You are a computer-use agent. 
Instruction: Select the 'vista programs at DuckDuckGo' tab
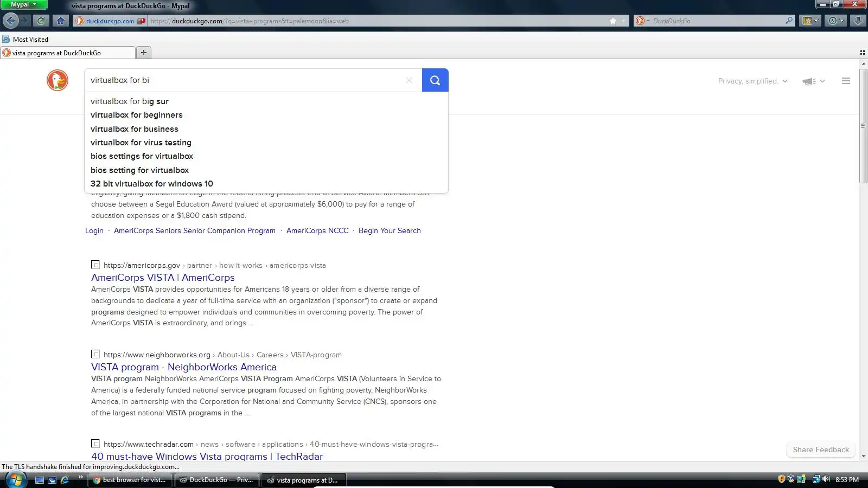pyautogui.click(x=68, y=53)
